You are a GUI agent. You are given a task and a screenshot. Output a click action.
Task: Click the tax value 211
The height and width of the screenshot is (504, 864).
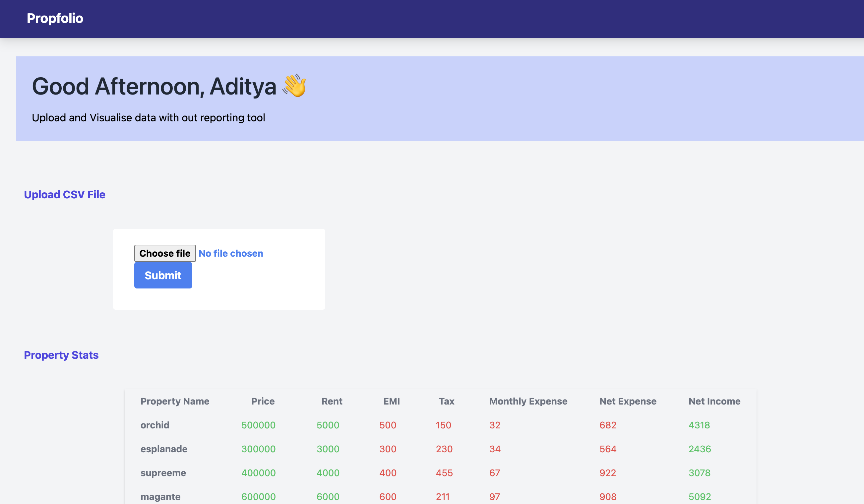coord(443,497)
